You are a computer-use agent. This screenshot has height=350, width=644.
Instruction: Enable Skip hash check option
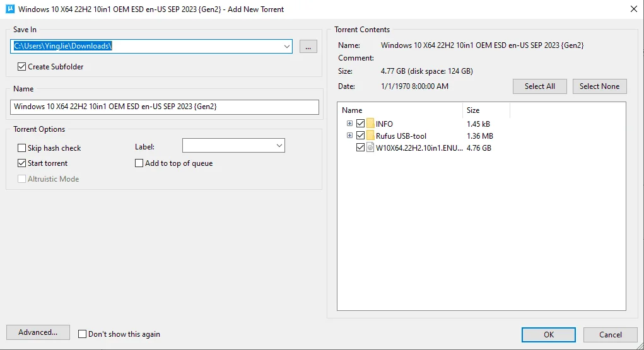(x=22, y=148)
